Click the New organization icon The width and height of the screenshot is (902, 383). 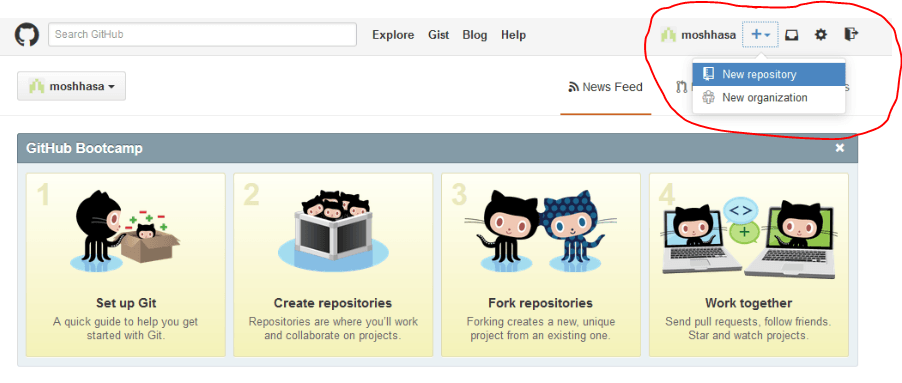pos(709,97)
